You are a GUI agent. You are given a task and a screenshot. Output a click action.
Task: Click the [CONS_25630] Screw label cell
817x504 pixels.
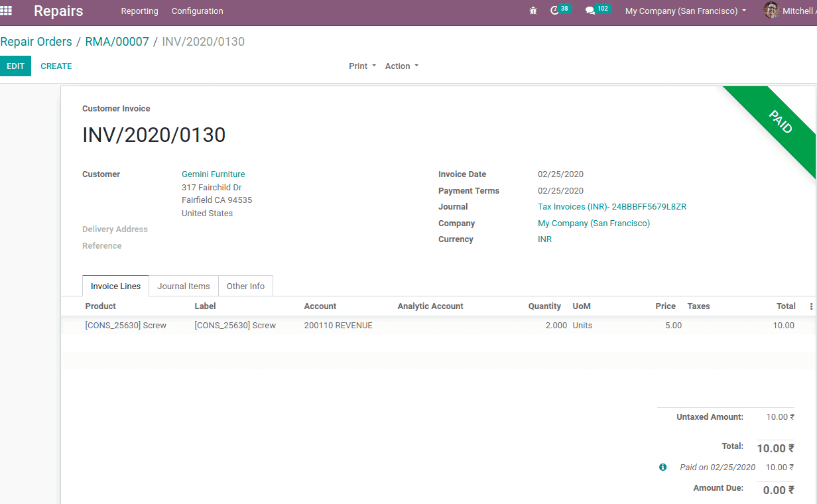click(x=235, y=326)
